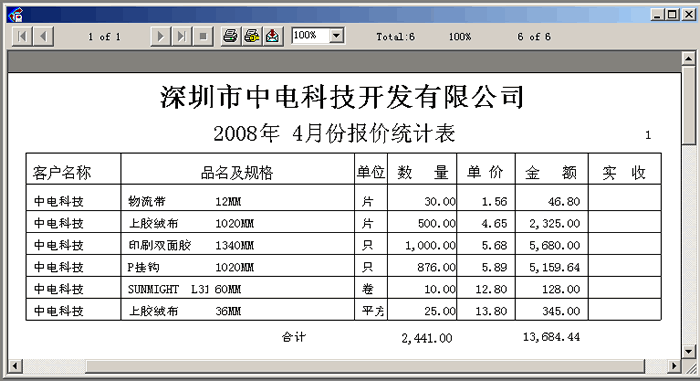Click unit price 1.56
700x381 pixels.
pyautogui.click(x=494, y=201)
